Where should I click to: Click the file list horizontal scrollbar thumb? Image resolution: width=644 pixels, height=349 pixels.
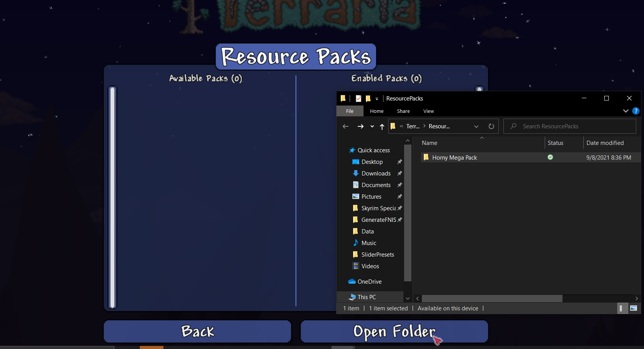(492, 298)
